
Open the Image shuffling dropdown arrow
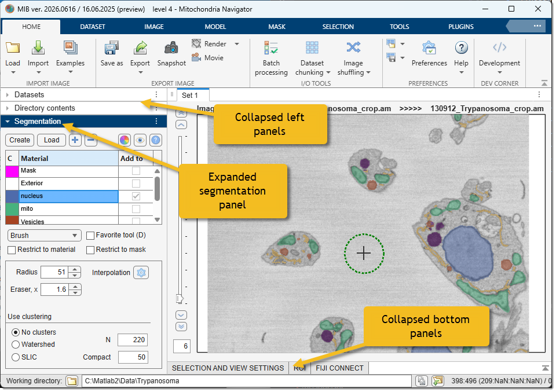tap(368, 72)
